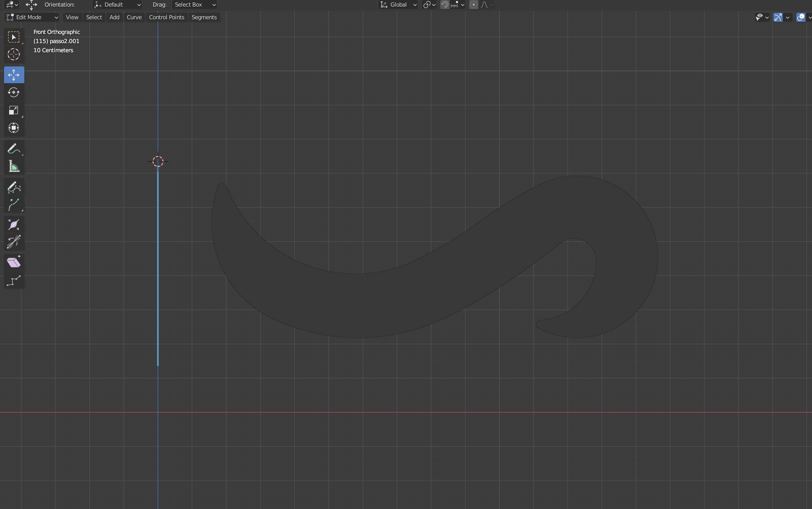Select the Radius tool
This screenshot has height=509, width=812.
click(14, 225)
